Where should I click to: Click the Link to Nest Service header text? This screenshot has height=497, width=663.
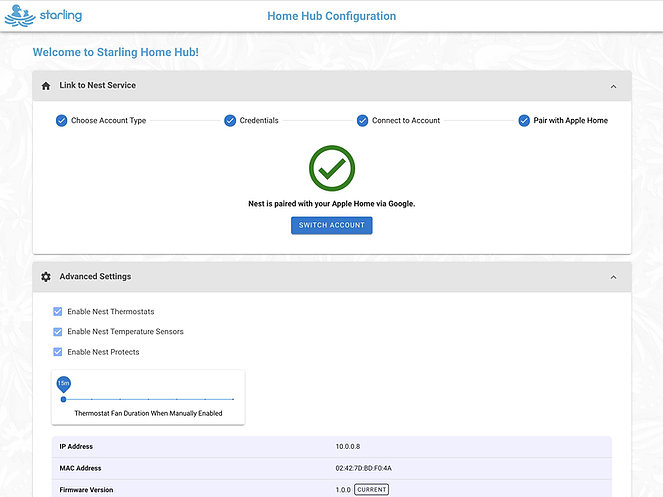click(x=98, y=85)
